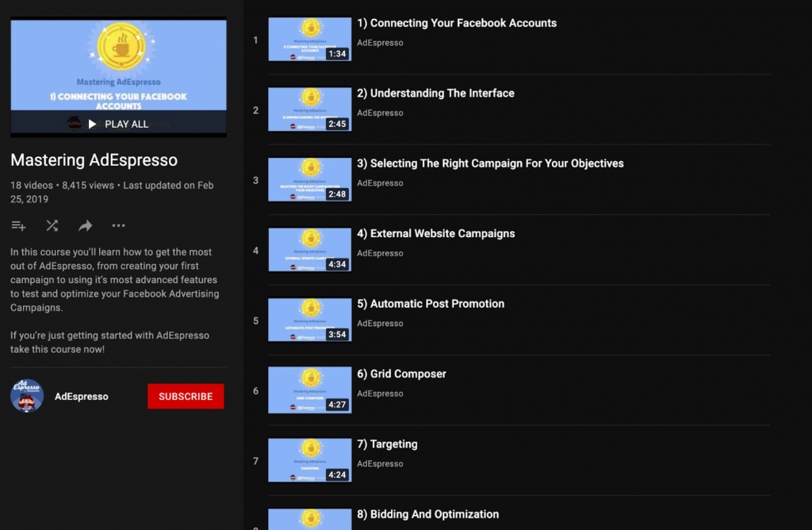Click index number 6 beside Grid Composer
This screenshot has height=530, width=812.
(x=255, y=391)
